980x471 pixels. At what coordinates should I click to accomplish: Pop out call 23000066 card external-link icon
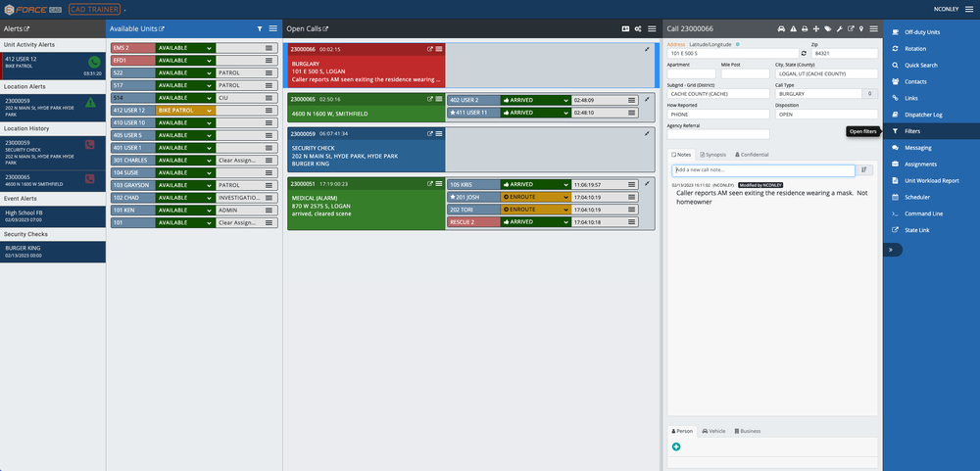pyautogui.click(x=430, y=49)
